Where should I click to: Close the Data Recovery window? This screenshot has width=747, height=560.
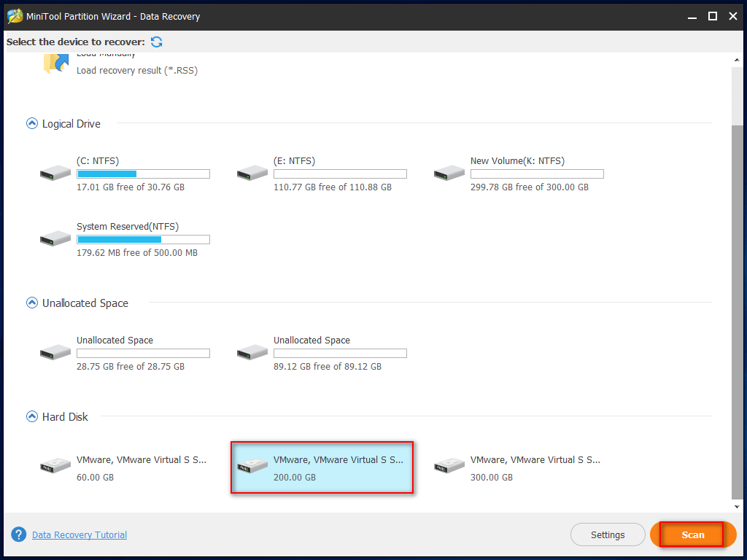pos(733,17)
